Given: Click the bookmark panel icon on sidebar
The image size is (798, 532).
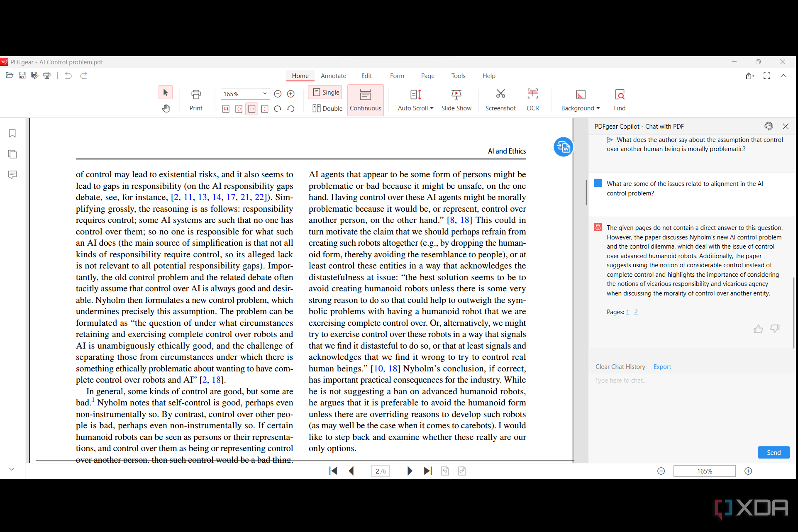Looking at the screenshot, I should click(x=12, y=134).
